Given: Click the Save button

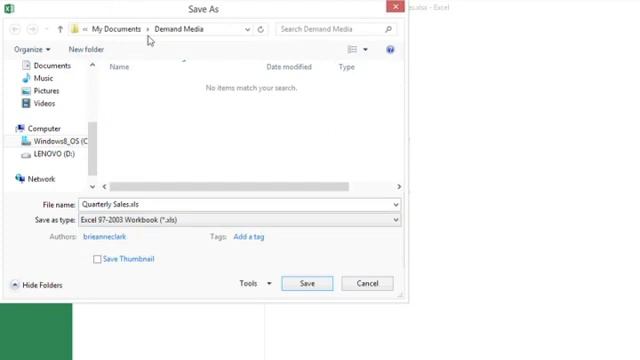Looking at the screenshot, I should click(x=307, y=283).
